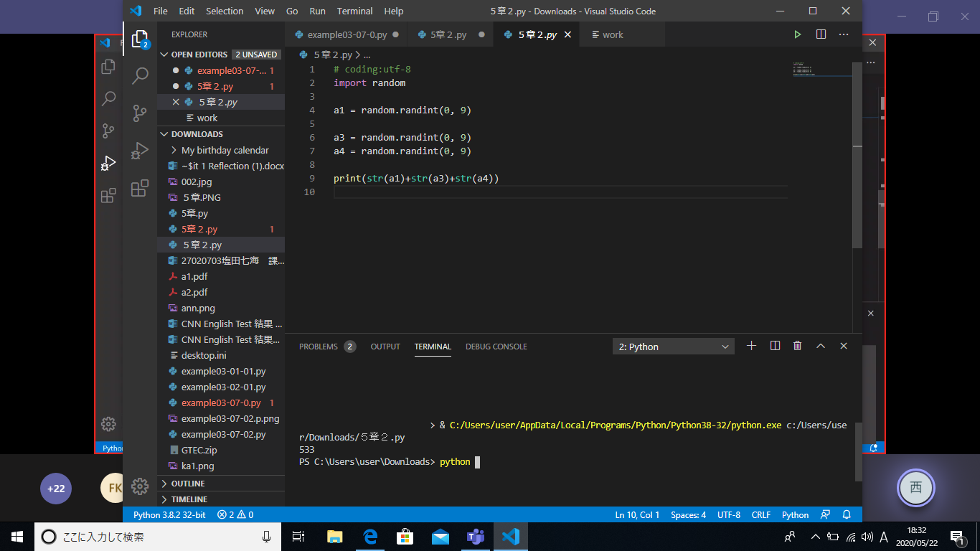This screenshot has height=551, width=980.
Task: Open the Source Control view
Action: click(x=140, y=113)
